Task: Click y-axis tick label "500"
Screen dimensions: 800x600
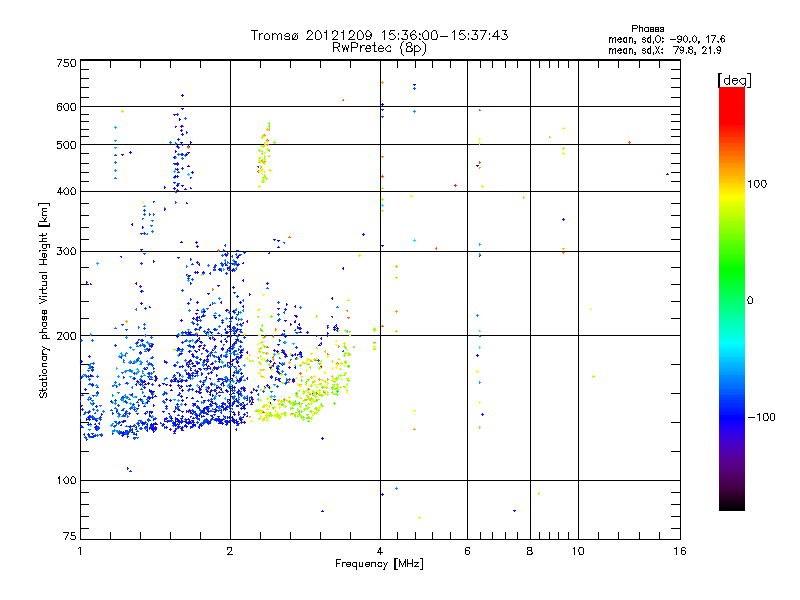Action: tap(66, 145)
